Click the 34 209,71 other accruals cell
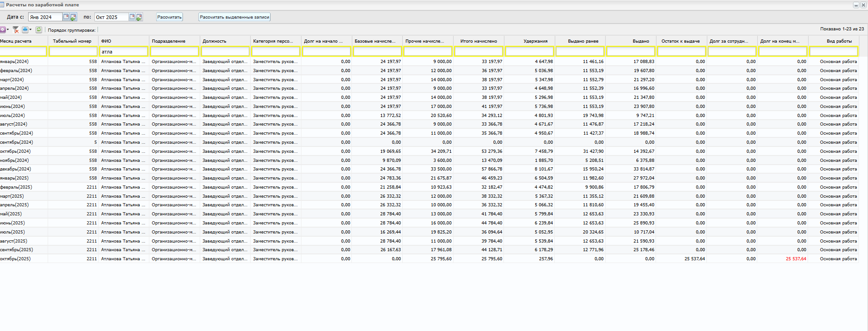The width and height of the screenshot is (868, 331). pyautogui.click(x=441, y=151)
